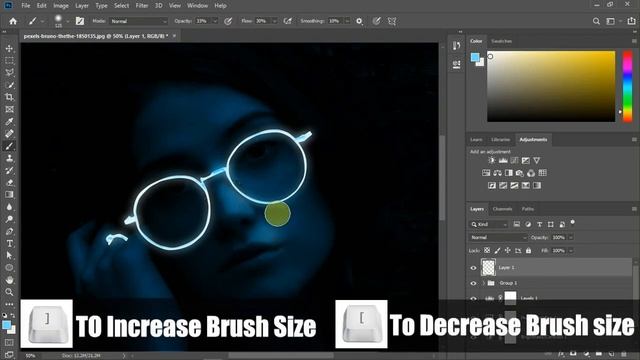This screenshot has height=360, width=640.
Task: Toggle lock transparent pixels
Action: point(487,250)
